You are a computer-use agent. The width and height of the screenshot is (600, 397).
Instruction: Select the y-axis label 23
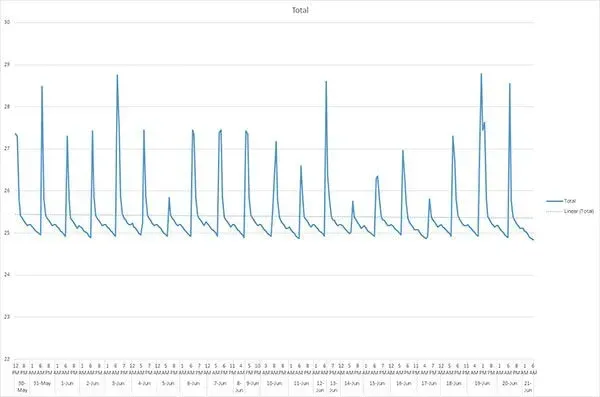click(x=7, y=317)
